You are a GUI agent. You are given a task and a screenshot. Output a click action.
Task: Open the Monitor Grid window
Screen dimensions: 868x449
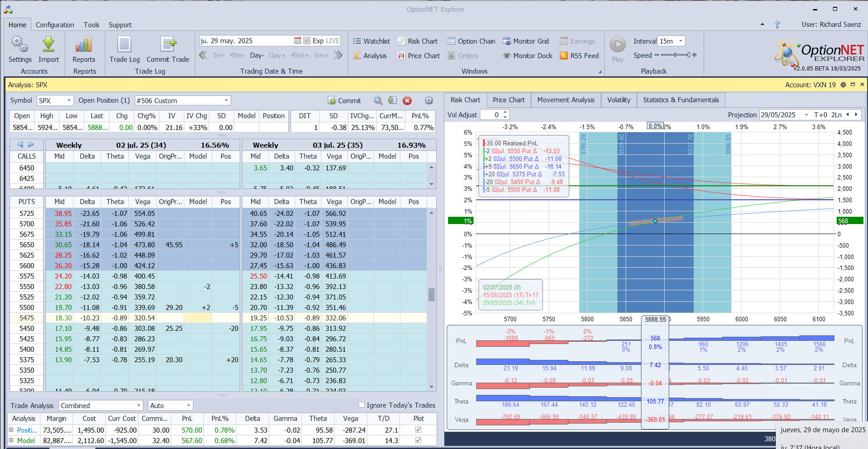(526, 41)
